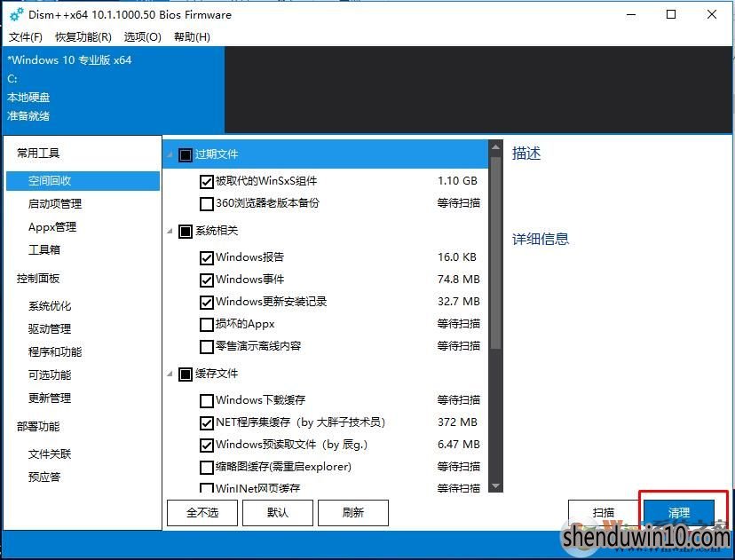The height and width of the screenshot is (560, 735).
Task: Click the 刷新 button
Action: (x=353, y=513)
